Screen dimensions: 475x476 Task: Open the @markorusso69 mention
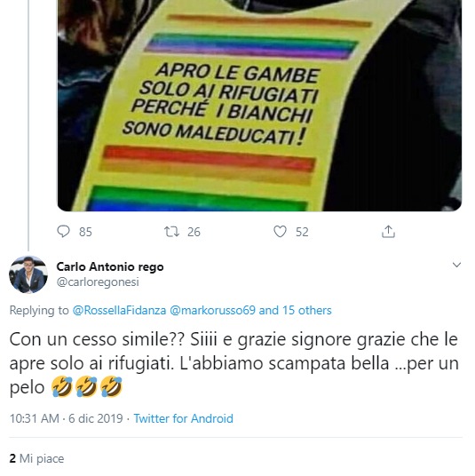[212, 310]
